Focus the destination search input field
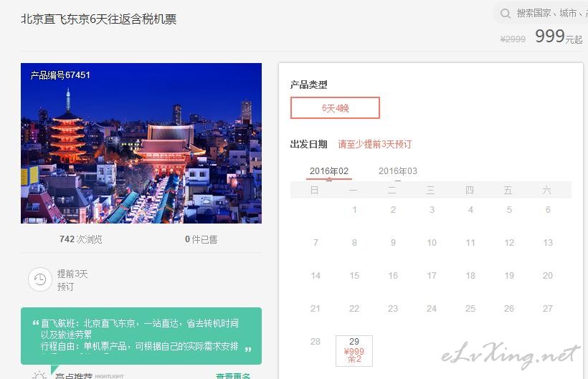 point(541,14)
